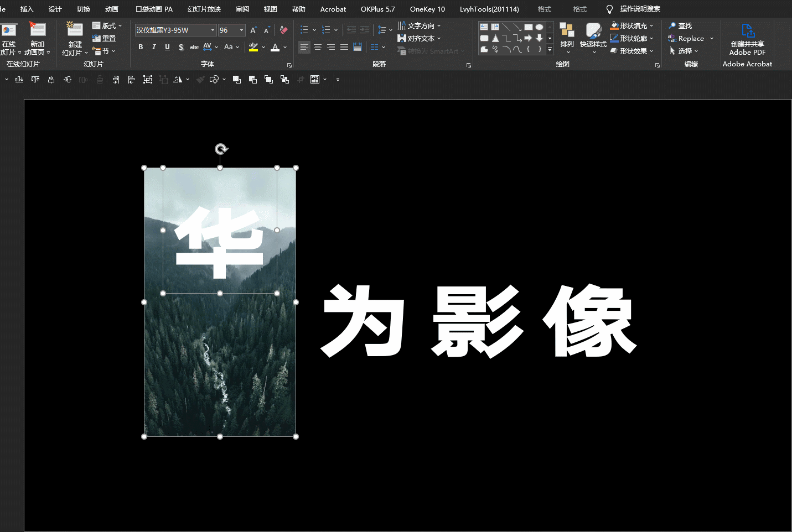Click the 查找 find button
This screenshot has height=532, width=792.
[x=680, y=26]
